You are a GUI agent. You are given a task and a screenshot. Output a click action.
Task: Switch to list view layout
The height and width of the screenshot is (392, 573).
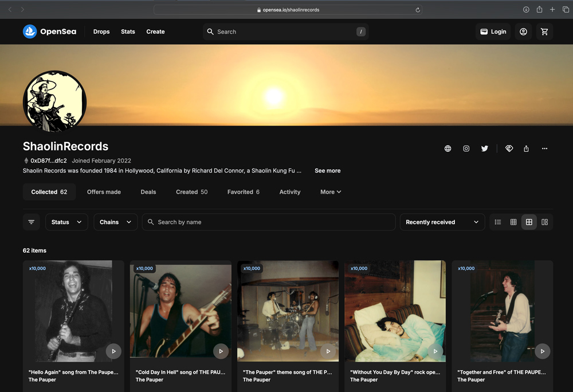(497, 222)
